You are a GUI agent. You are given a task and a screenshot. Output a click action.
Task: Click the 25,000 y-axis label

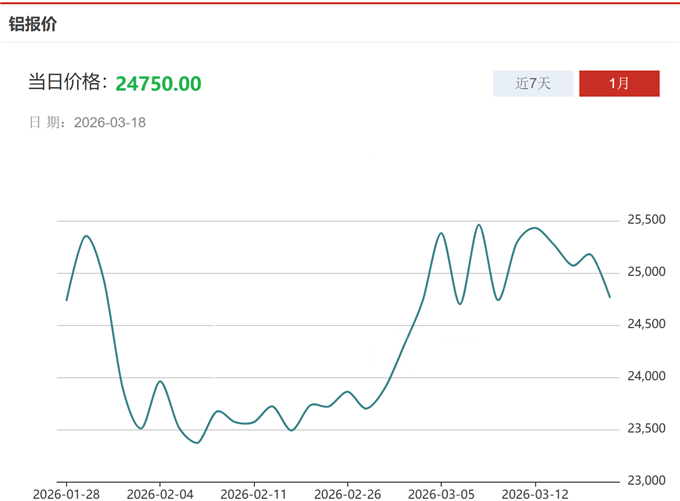coord(646,272)
